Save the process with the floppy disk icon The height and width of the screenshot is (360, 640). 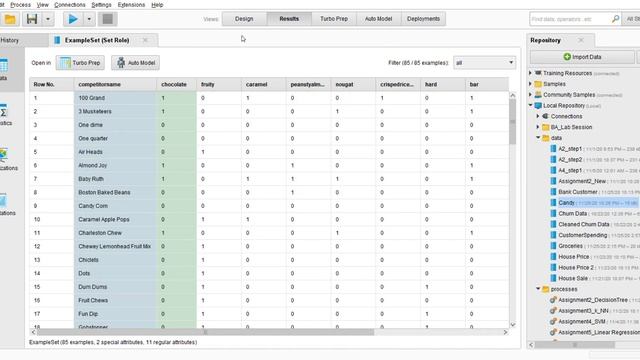coord(32,19)
